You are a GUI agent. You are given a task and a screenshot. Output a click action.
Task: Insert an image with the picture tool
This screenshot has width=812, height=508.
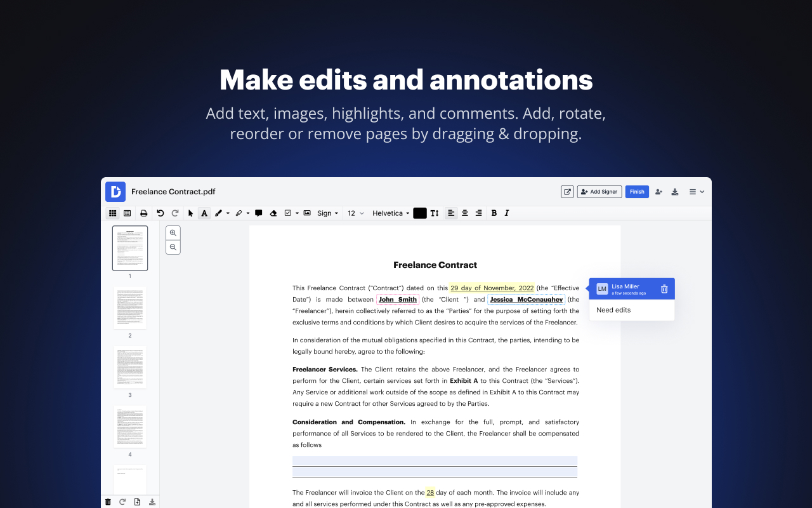pos(307,213)
